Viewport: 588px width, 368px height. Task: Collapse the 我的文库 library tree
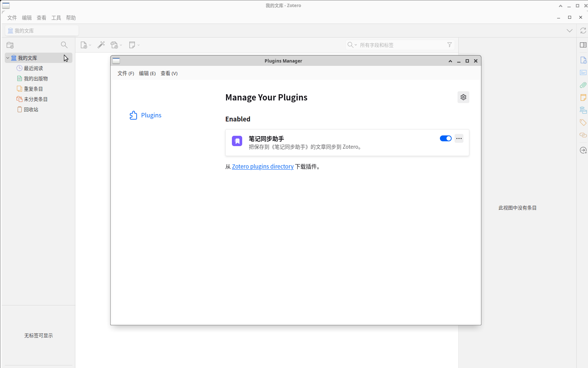click(x=8, y=58)
